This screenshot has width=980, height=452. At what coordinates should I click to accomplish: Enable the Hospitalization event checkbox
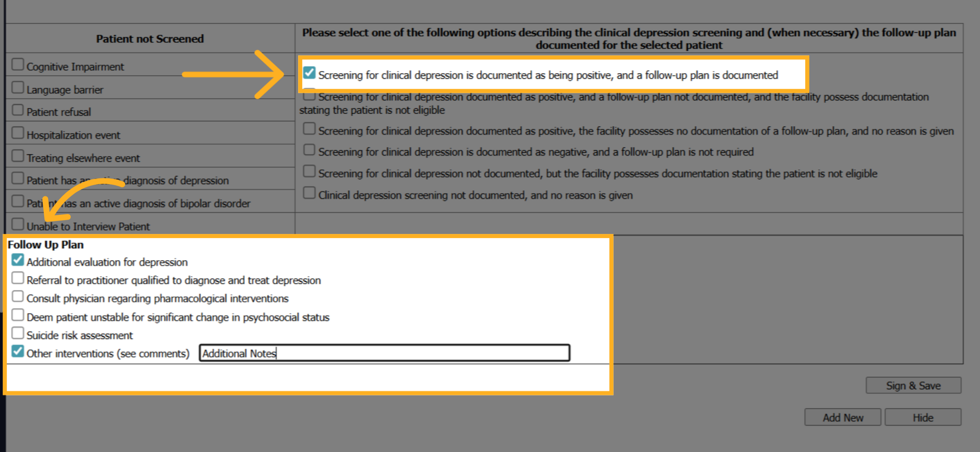point(18,133)
